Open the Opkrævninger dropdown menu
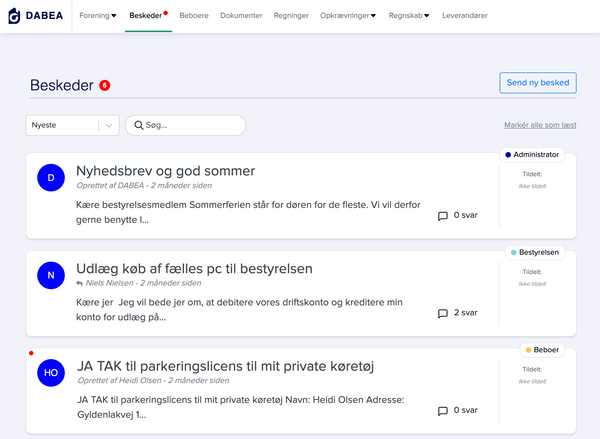This screenshot has height=439, width=600. pos(348,16)
